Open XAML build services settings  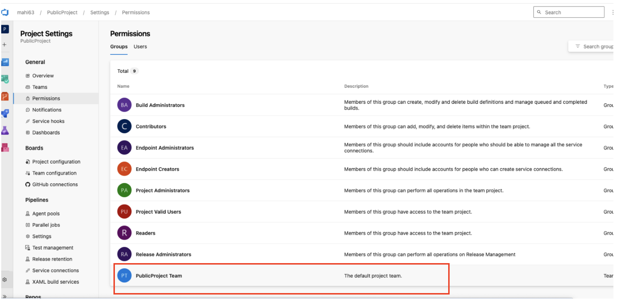tap(55, 282)
